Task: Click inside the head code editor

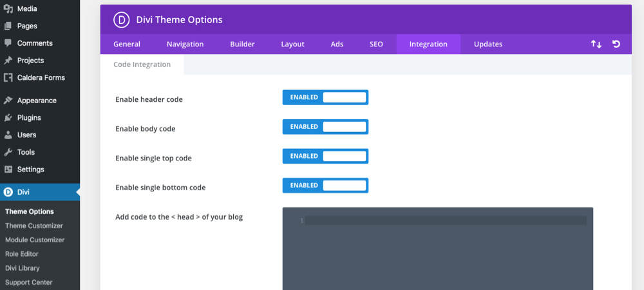Action: pos(438,249)
